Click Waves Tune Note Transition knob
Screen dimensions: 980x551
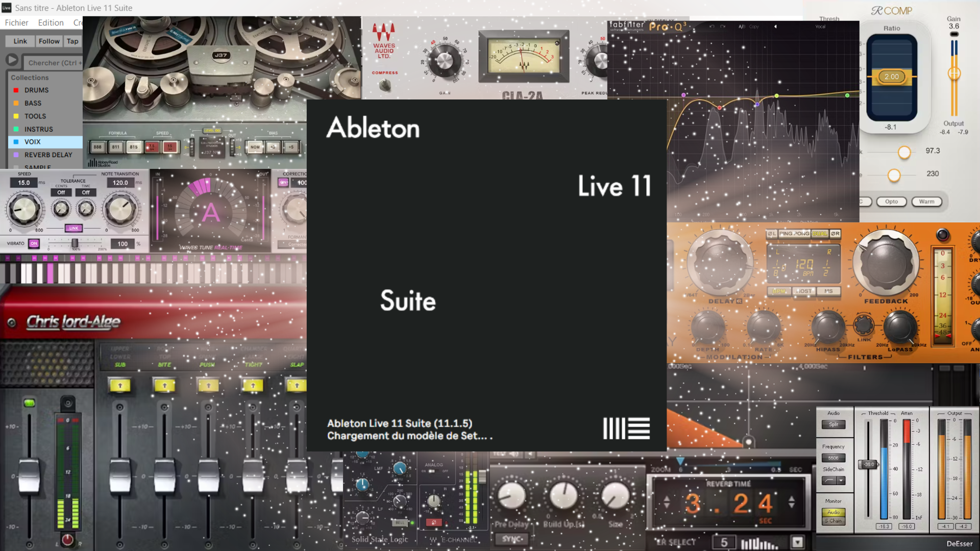pyautogui.click(x=120, y=209)
